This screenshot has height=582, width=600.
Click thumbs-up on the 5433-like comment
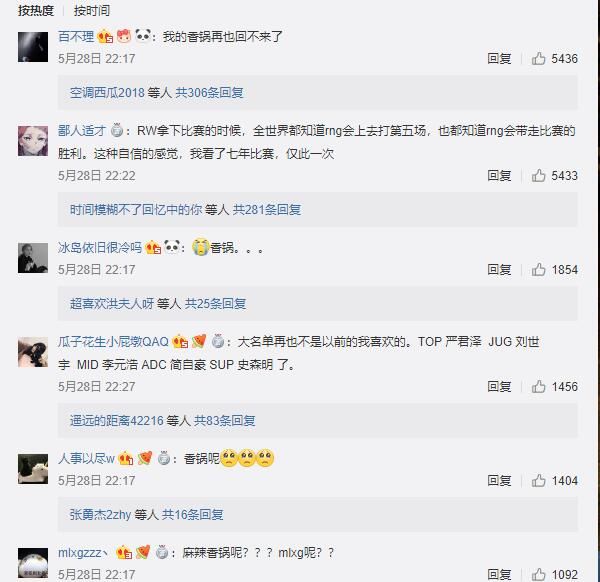click(538, 176)
